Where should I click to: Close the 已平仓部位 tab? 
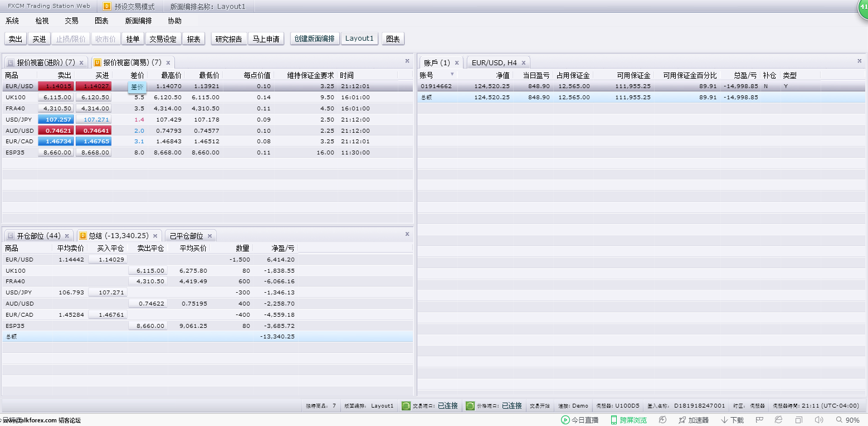pos(209,236)
